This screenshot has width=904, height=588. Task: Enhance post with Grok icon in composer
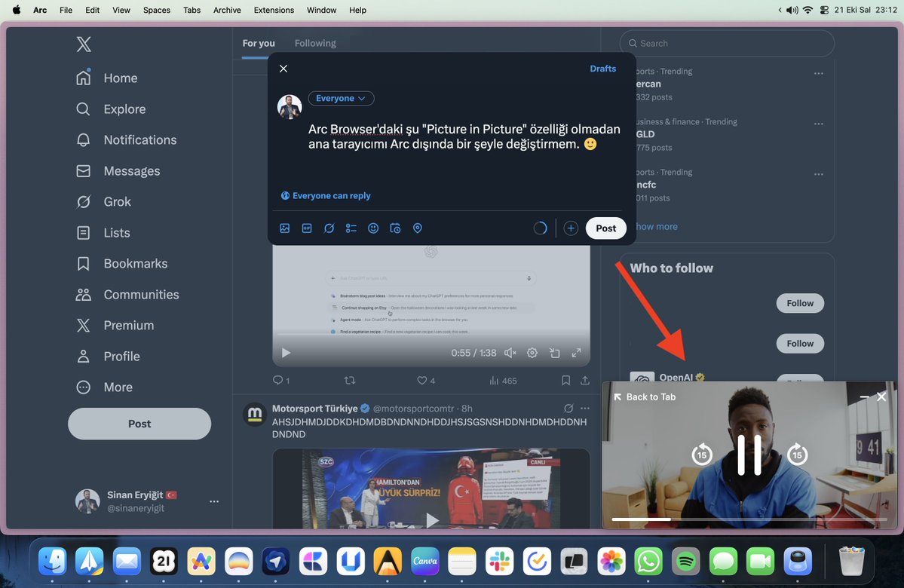(329, 228)
